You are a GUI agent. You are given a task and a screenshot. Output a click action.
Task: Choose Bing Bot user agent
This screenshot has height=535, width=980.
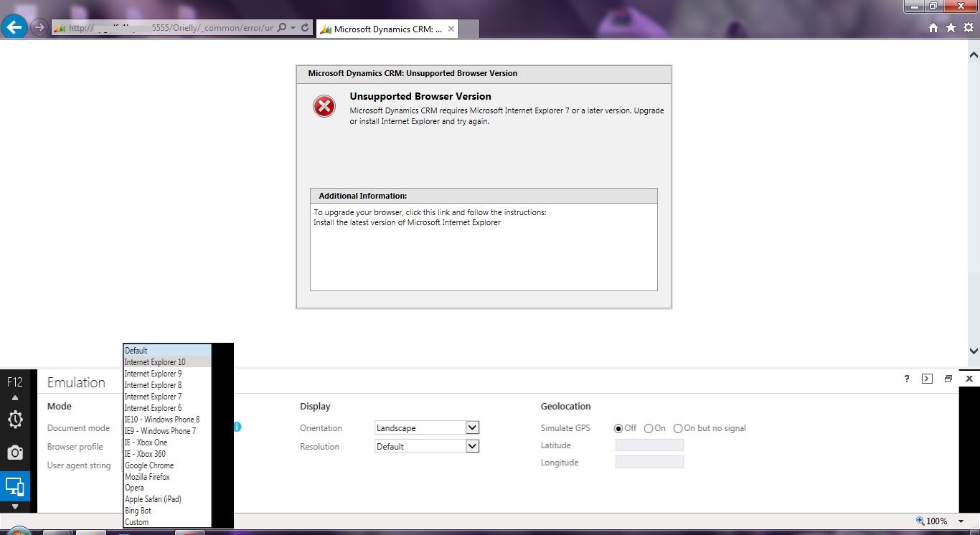pyautogui.click(x=167, y=511)
